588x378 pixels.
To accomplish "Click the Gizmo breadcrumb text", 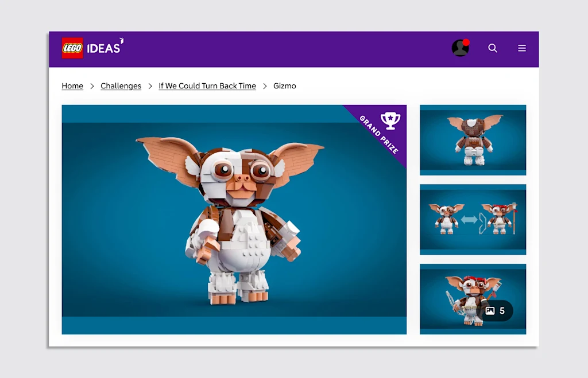I will [285, 86].
